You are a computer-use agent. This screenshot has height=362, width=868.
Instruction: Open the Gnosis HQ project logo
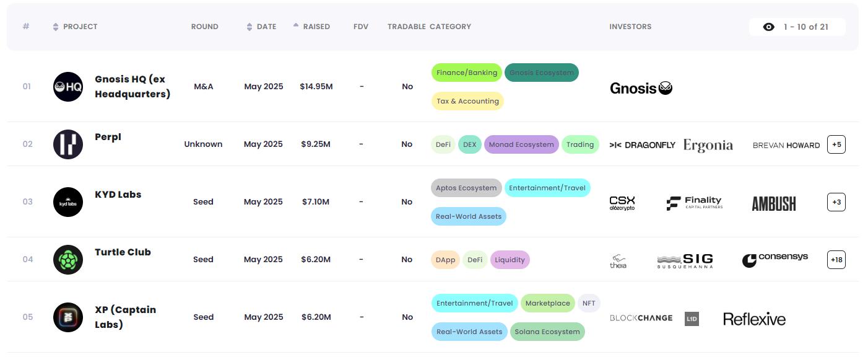pyautogui.click(x=68, y=87)
